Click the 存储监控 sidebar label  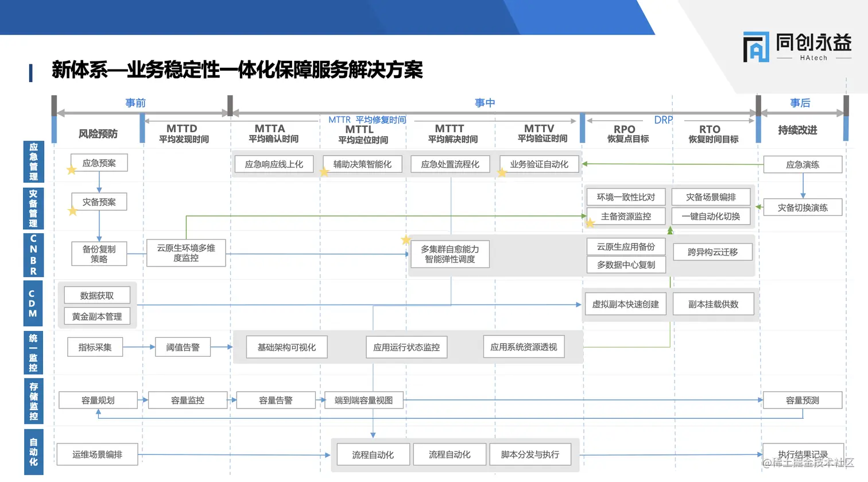coord(33,399)
